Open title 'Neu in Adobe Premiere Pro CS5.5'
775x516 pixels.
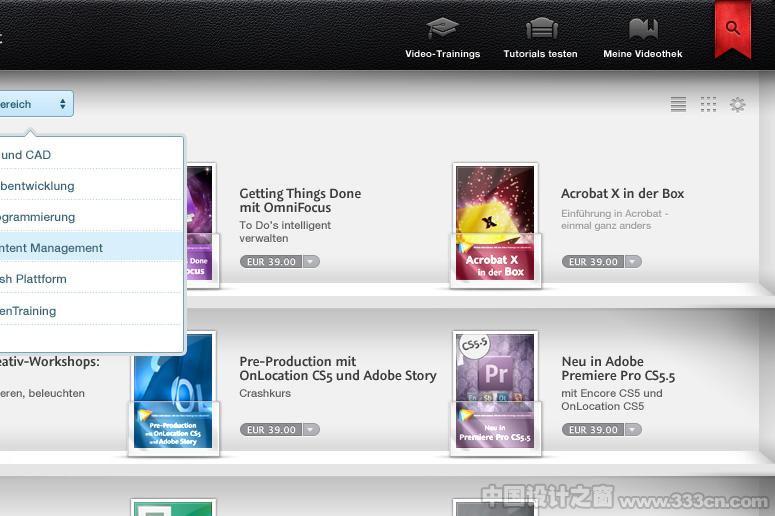[618, 368]
